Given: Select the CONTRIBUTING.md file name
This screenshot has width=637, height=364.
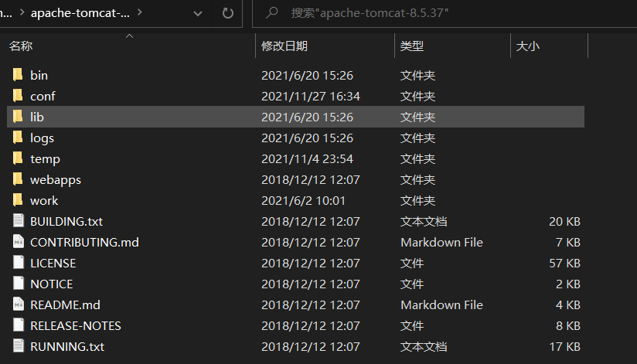Looking at the screenshot, I should click(x=84, y=242).
